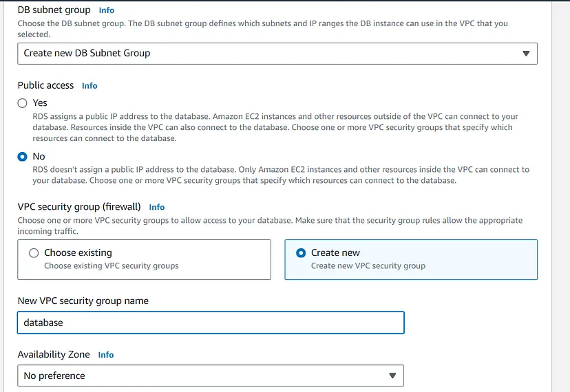The width and height of the screenshot is (570, 392).
Task: Click the 'Availability Zone' field label
Action: 54,354
